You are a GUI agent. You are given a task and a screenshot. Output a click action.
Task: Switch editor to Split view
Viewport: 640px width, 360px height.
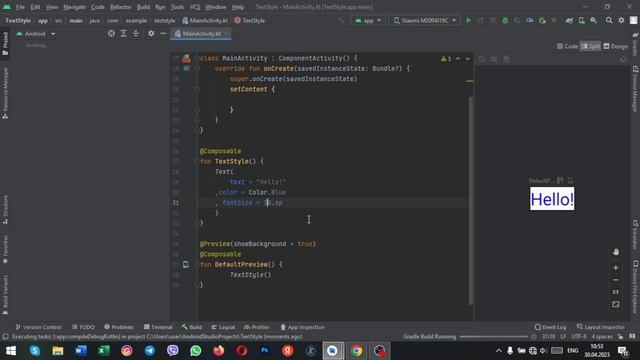590,46
